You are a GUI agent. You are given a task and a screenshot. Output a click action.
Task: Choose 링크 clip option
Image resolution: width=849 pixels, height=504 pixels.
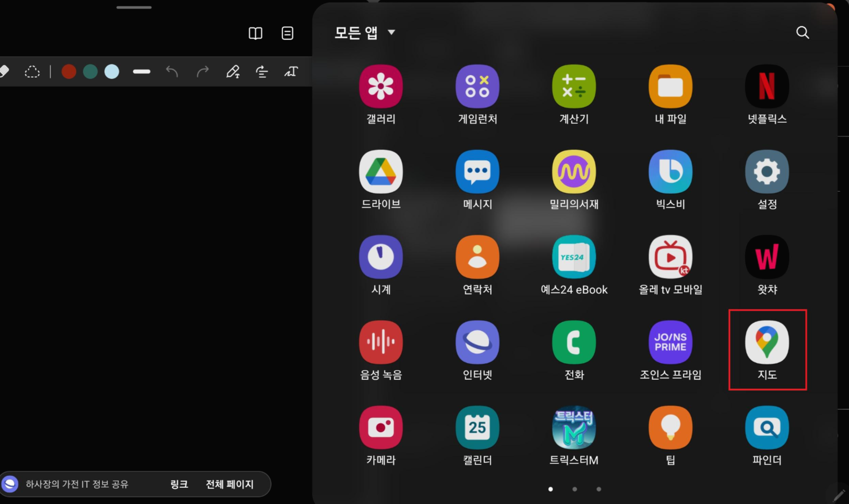(179, 484)
